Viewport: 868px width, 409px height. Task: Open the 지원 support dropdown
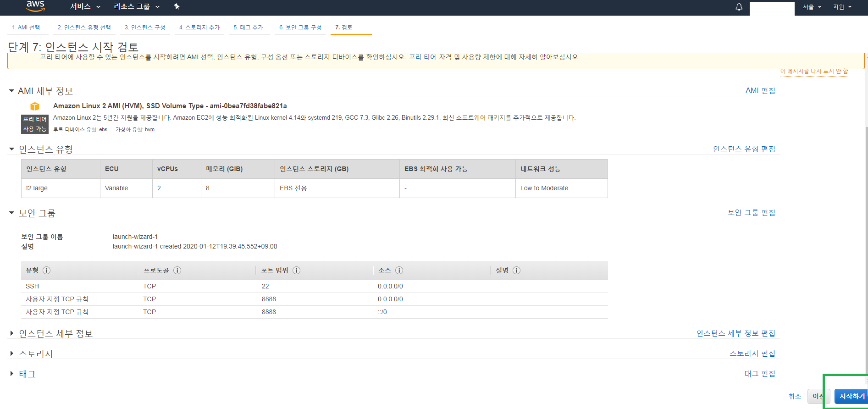[842, 7]
